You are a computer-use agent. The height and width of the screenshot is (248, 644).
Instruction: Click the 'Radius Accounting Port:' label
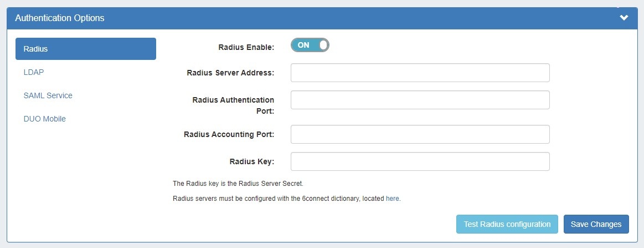[x=229, y=134]
